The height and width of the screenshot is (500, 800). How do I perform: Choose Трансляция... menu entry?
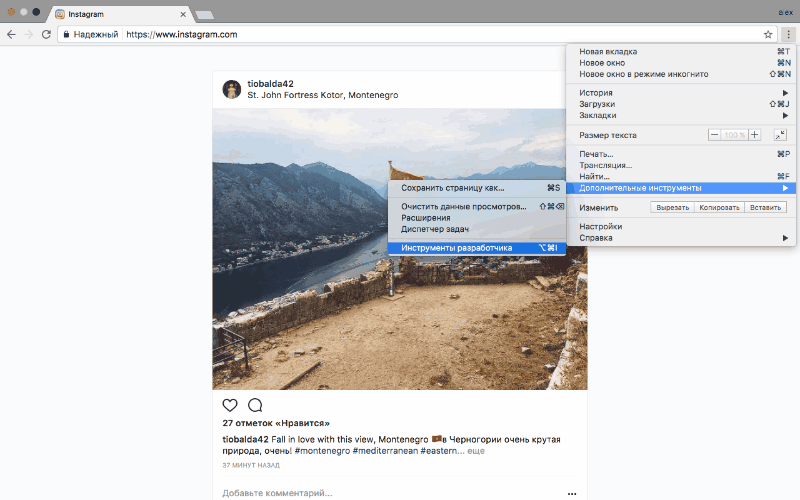click(681, 165)
